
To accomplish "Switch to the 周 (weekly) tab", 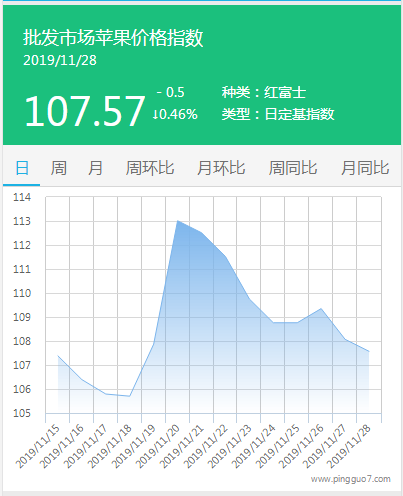I will click(59, 168).
